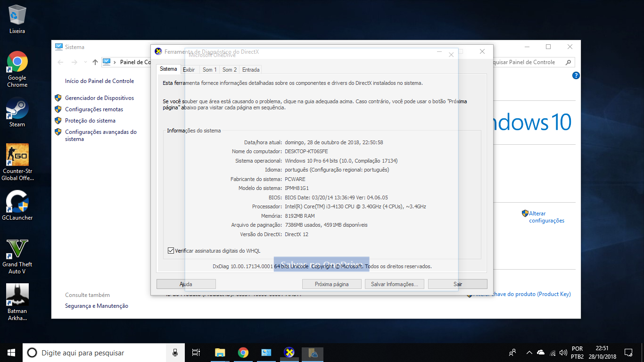Open the Lixeira recycle bin icon
The image size is (644, 362).
point(17,19)
